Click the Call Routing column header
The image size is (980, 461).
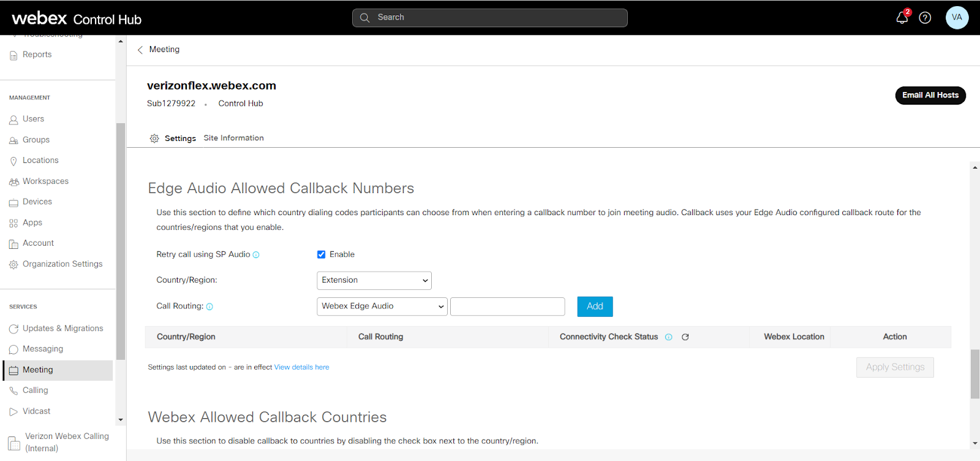[x=380, y=337]
